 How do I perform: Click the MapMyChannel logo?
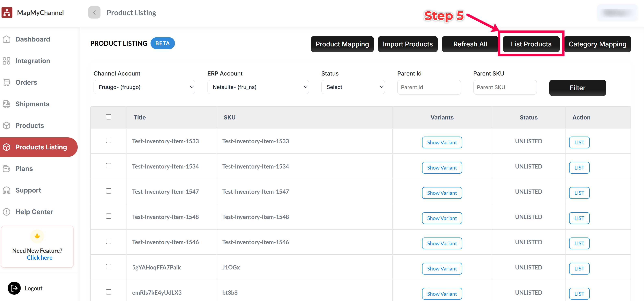tap(7, 12)
